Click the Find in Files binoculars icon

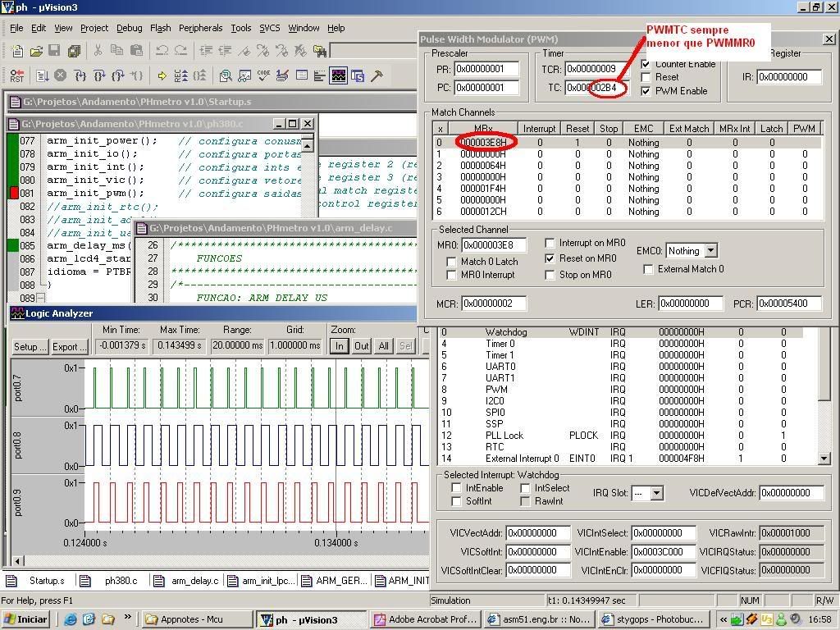tap(320, 51)
